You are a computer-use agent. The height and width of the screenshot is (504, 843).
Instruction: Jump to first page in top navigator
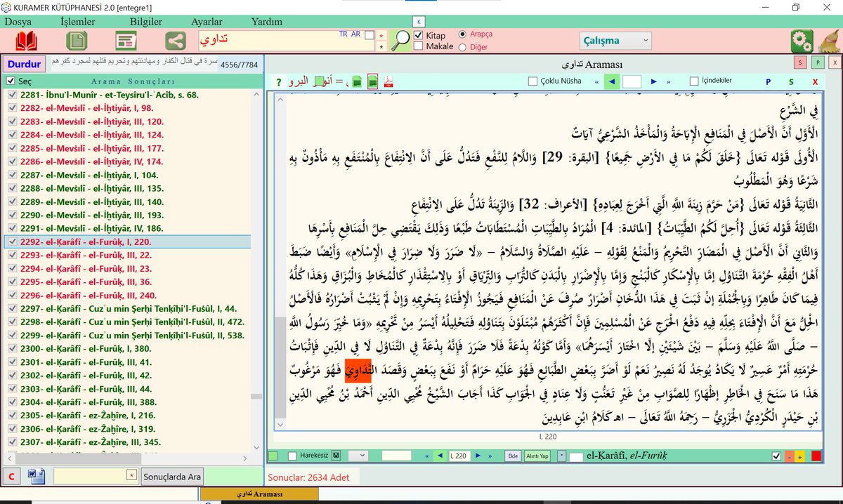[x=596, y=81]
